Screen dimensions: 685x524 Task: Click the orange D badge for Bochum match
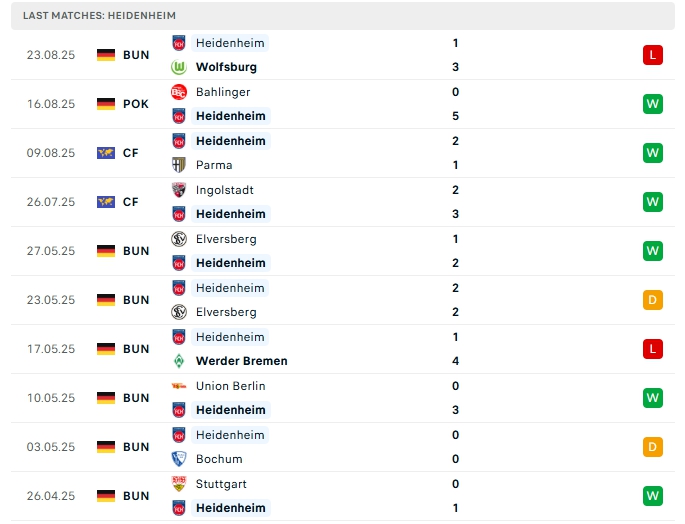tap(653, 447)
